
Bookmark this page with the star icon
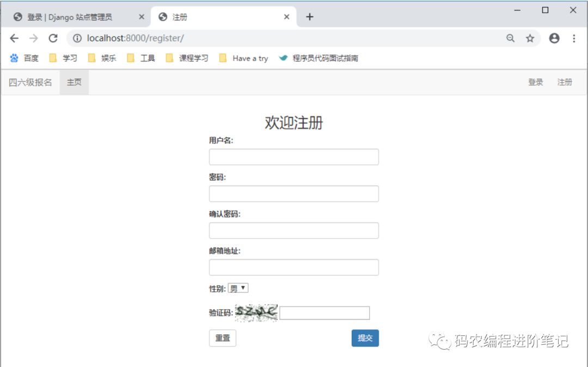coord(530,38)
